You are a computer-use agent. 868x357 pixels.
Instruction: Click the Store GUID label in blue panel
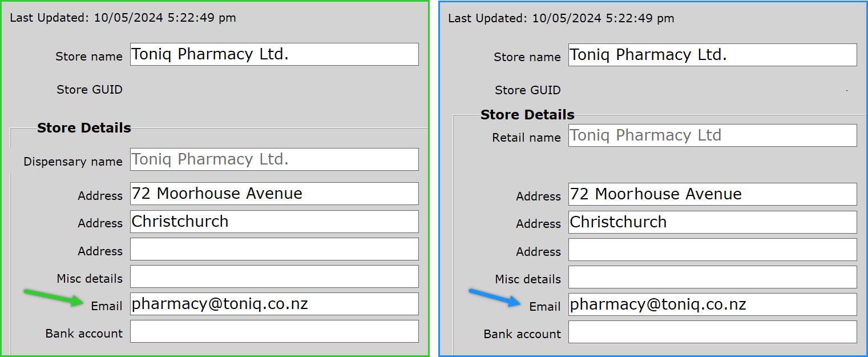click(528, 90)
